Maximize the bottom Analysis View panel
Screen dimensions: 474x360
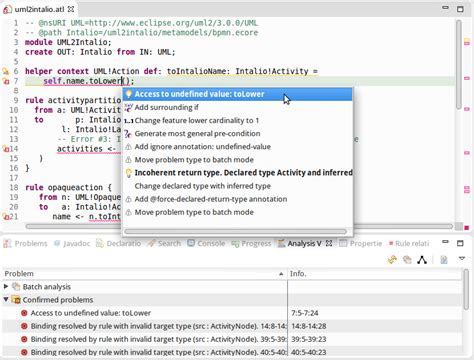(460, 243)
